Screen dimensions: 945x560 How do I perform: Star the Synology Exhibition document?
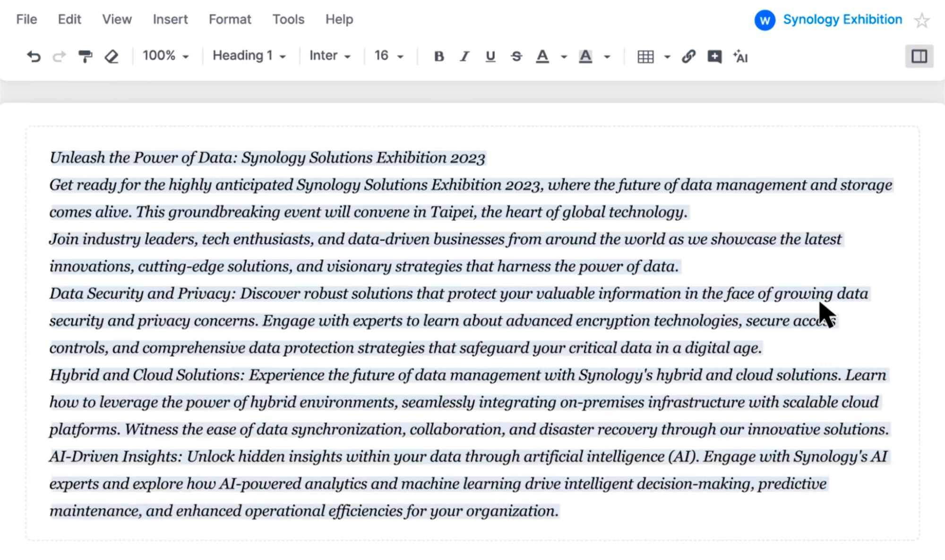click(922, 20)
